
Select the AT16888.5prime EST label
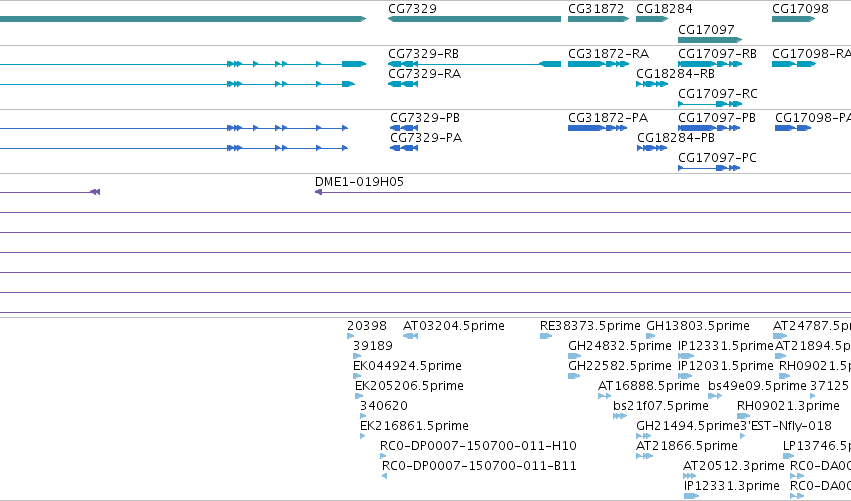tap(649, 386)
